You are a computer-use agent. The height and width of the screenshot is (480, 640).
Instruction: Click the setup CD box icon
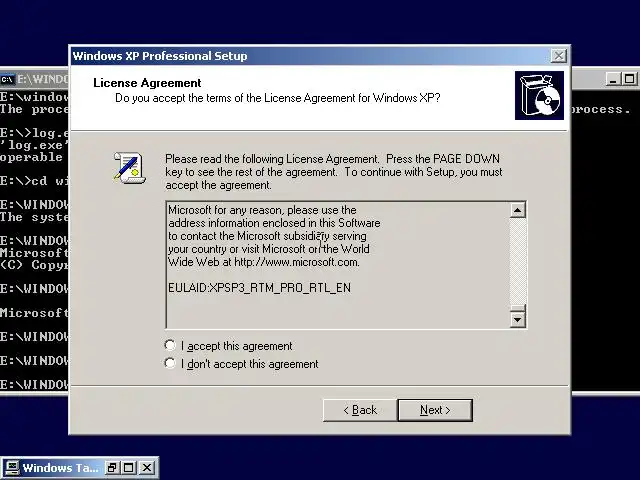click(x=539, y=96)
